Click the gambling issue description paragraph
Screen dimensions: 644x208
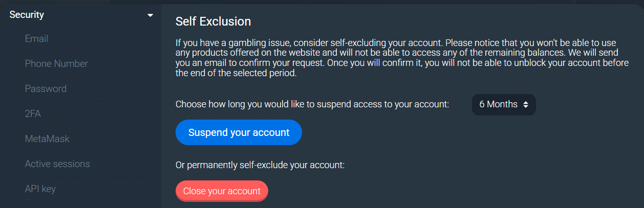[395, 58]
